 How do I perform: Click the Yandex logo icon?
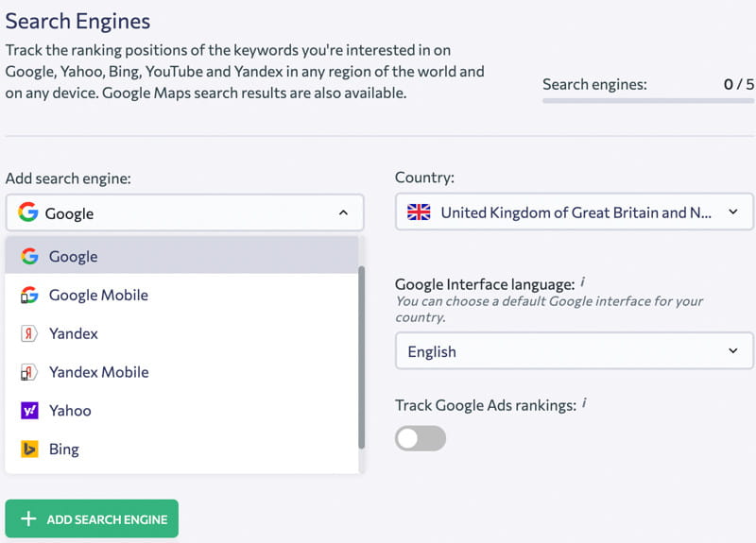click(29, 333)
